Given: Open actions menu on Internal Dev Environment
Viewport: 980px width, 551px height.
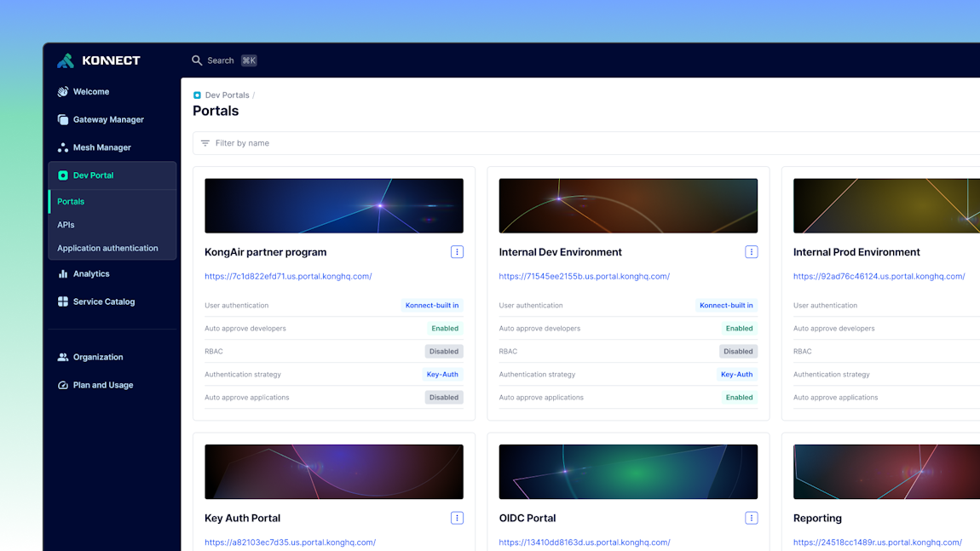Looking at the screenshot, I should (x=752, y=251).
